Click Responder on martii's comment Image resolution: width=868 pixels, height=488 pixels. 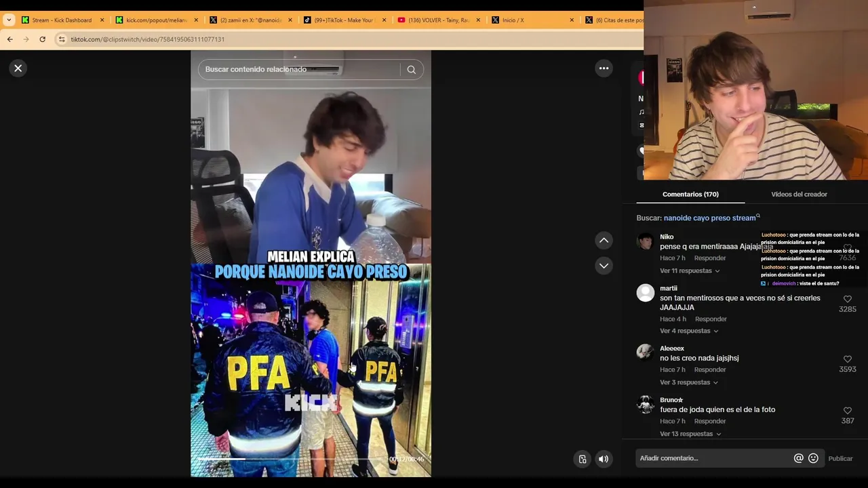(711, 319)
